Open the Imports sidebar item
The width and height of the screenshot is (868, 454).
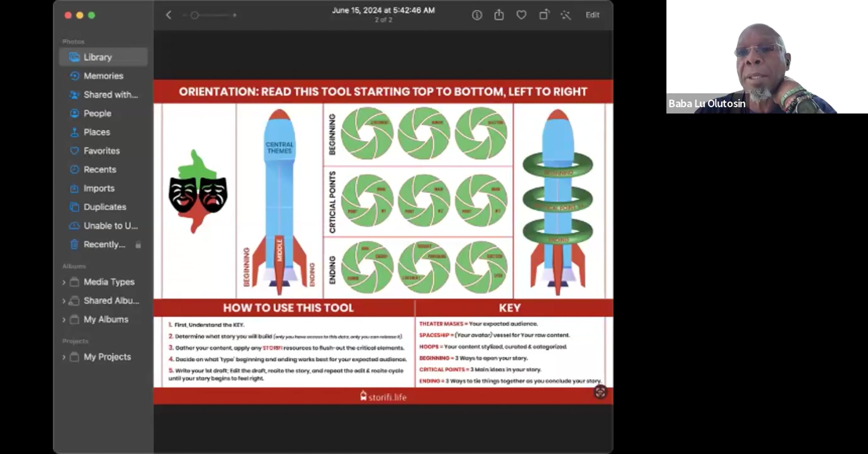(99, 189)
